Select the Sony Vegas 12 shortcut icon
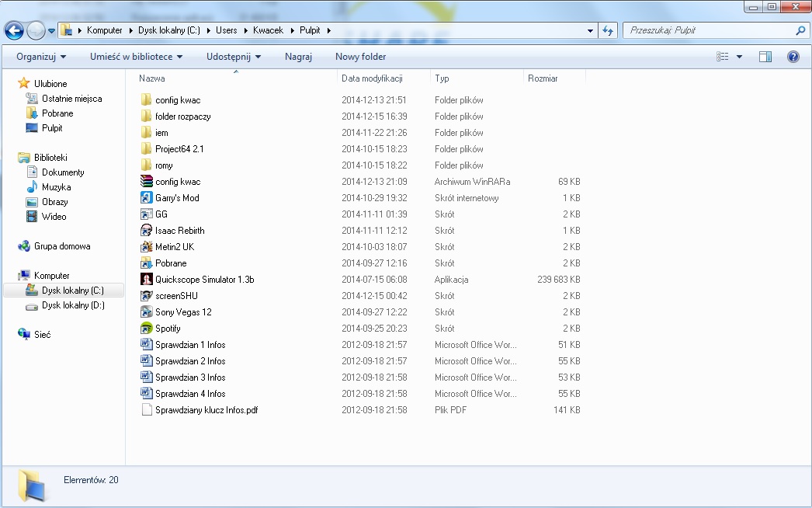Image resolution: width=812 pixels, height=508 pixels. pyautogui.click(x=147, y=311)
